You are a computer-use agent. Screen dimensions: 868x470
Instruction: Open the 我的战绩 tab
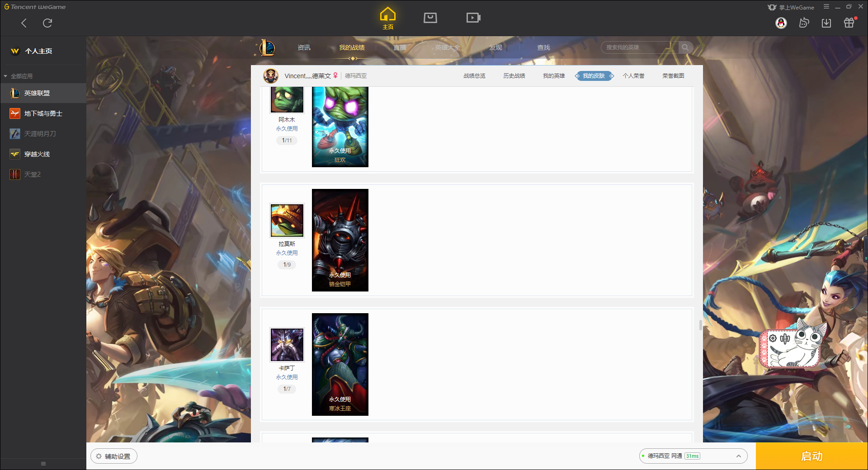tap(352, 47)
